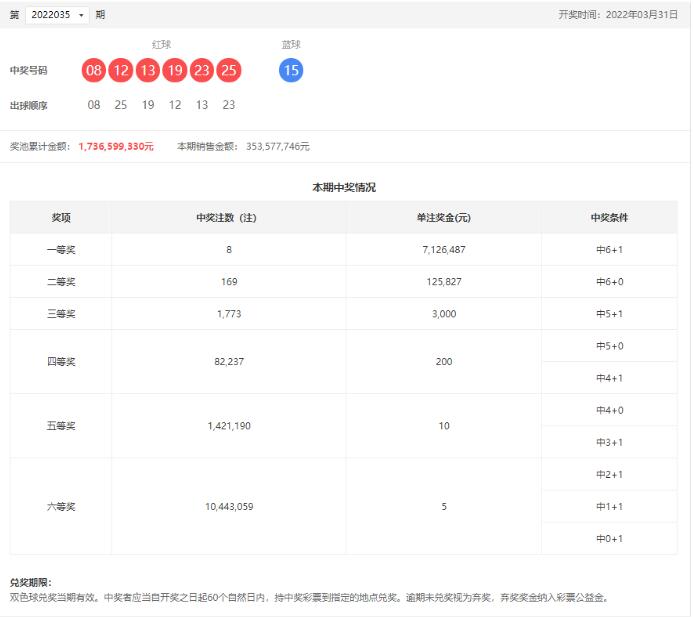
Task: Click second prize winner count 169
Action: point(229,282)
